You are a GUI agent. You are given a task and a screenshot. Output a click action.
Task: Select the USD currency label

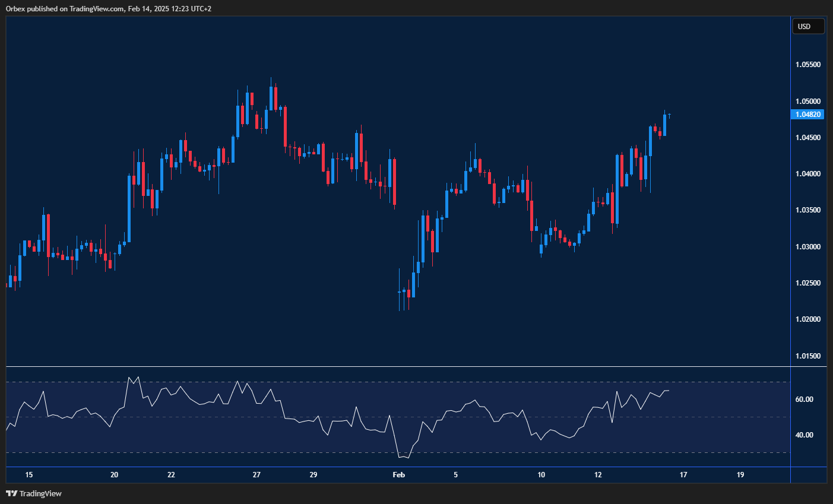(808, 26)
